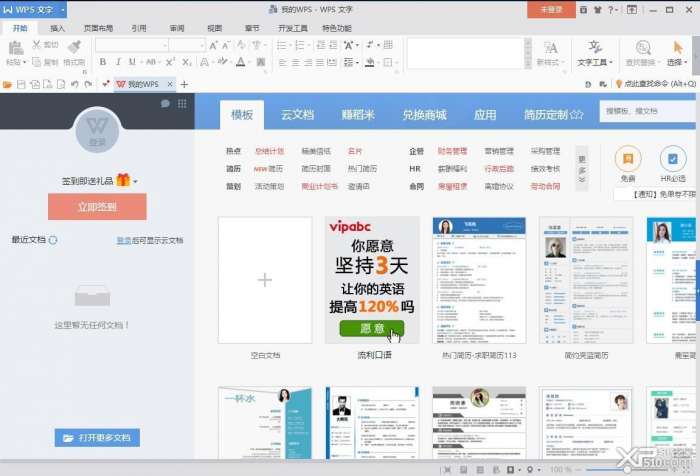Viewport: 700px width, 476px height.
Task: Click the orange 立即签到 sign-in button
Action: 97,207
